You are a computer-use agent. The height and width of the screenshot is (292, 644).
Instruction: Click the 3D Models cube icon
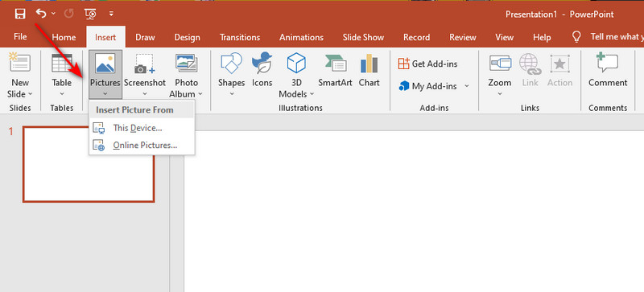296,64
